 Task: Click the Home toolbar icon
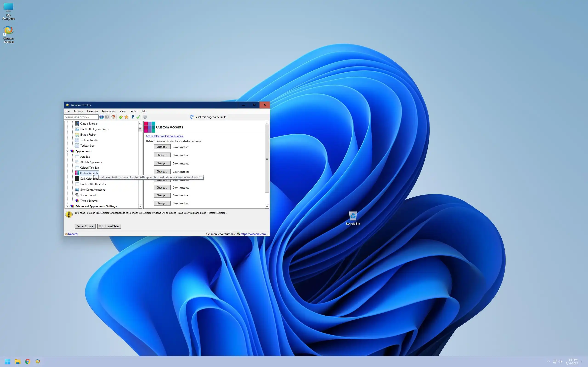point(113,117)
